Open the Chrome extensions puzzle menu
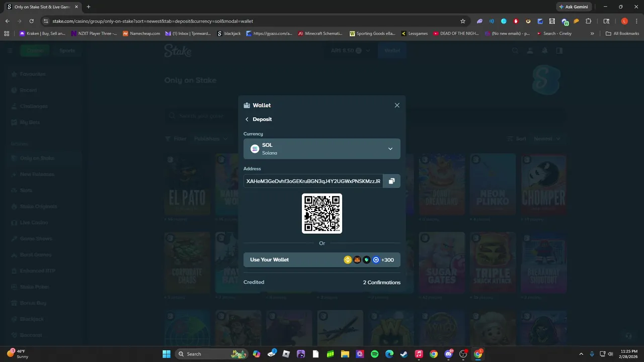The image size is (644, 362). [x=589, y=21]
